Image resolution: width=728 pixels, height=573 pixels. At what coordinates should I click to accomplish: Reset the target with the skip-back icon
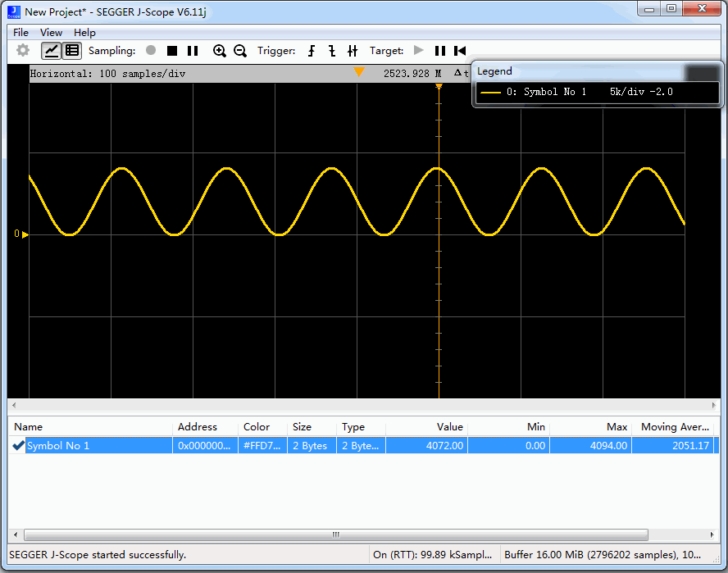(x=460, y=51)
